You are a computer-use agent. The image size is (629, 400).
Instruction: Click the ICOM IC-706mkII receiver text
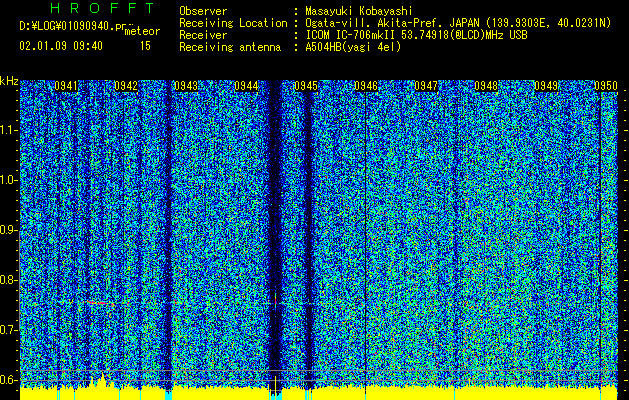(416, 35)
